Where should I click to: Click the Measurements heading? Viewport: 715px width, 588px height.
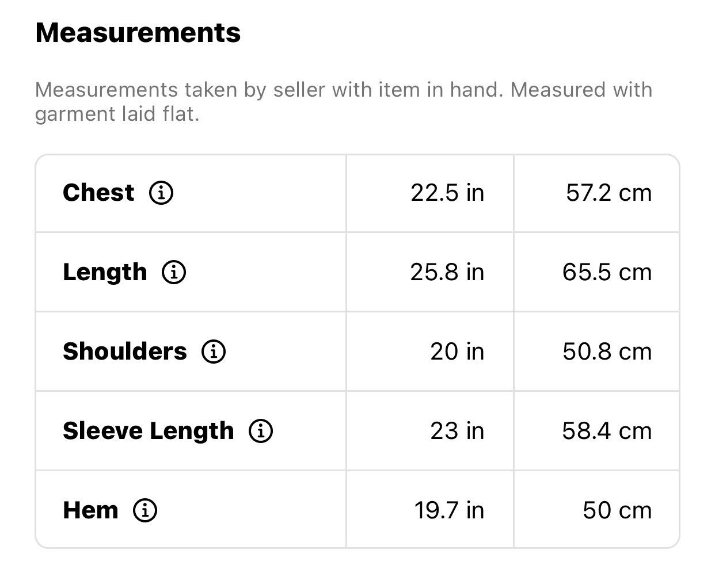point(138,33)
